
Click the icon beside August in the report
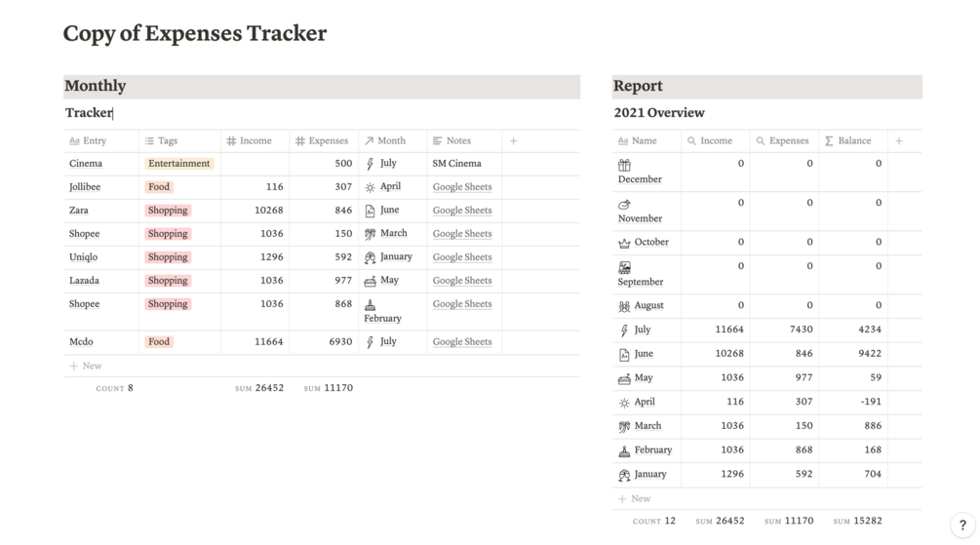click(x=624, y=306)
